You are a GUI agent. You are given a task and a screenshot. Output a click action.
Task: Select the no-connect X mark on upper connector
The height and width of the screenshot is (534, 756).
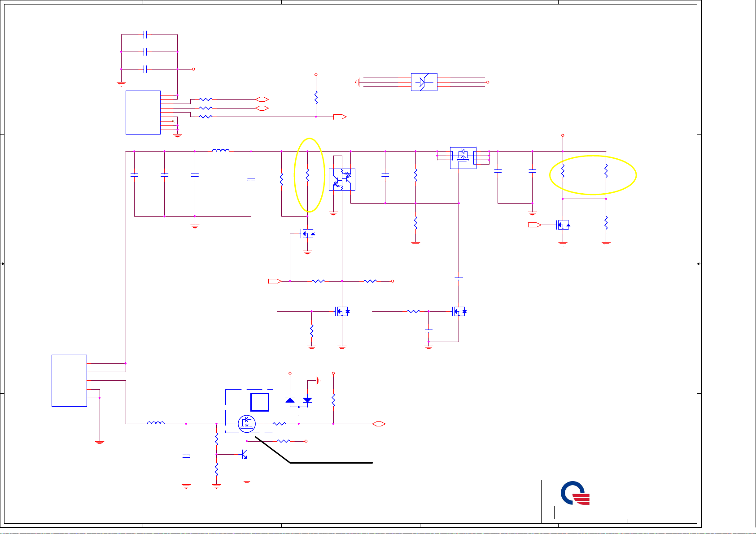(173, 121)
